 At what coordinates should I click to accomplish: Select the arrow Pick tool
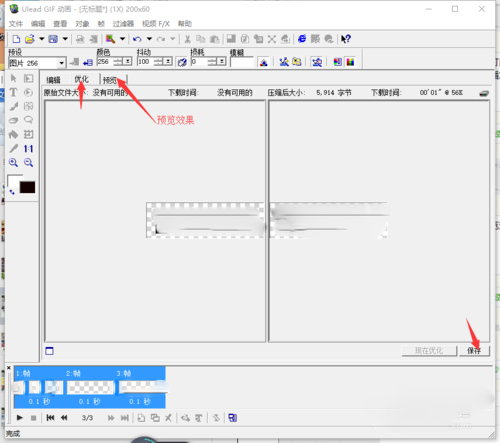(x=13, y=78)
